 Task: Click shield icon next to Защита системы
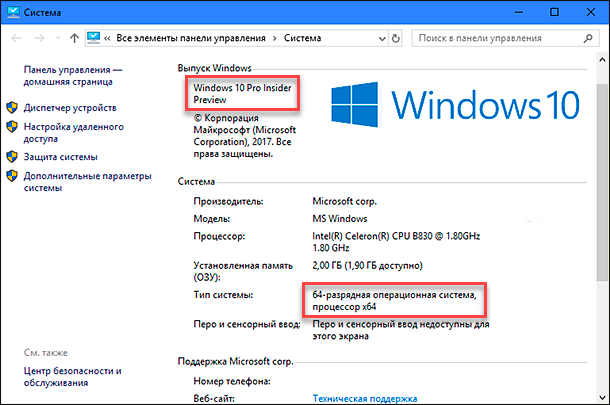coord(12,157)
